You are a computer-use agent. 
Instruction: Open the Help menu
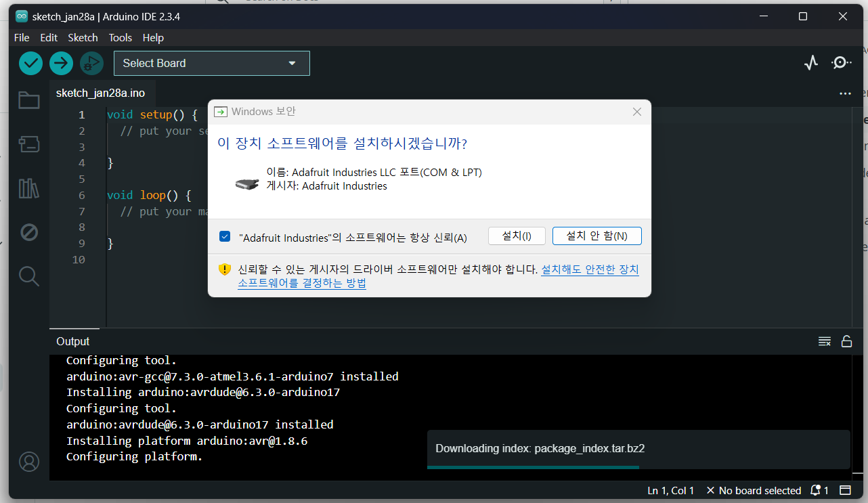point(154,38)
